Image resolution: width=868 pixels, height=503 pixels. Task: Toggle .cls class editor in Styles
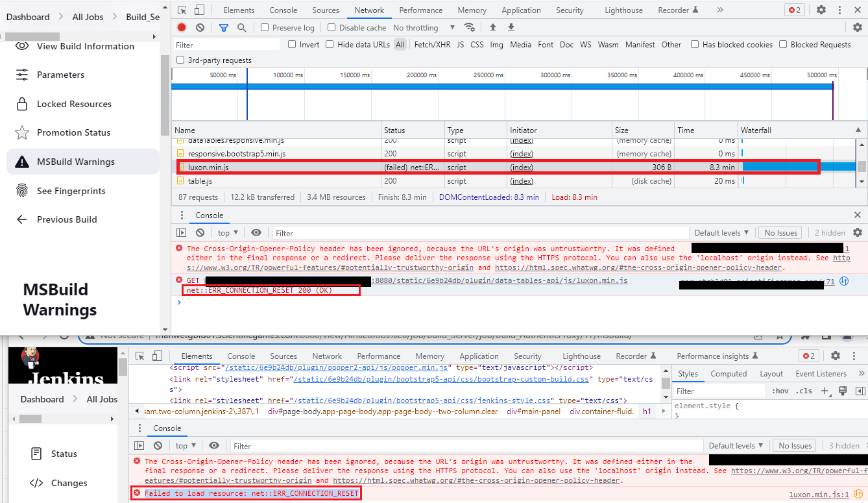pos(804,391)
